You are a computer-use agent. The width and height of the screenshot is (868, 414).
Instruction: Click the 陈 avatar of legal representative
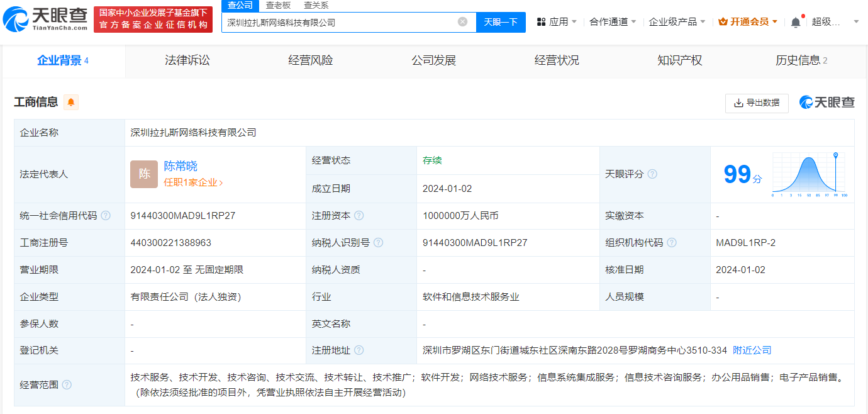(144, 174)
